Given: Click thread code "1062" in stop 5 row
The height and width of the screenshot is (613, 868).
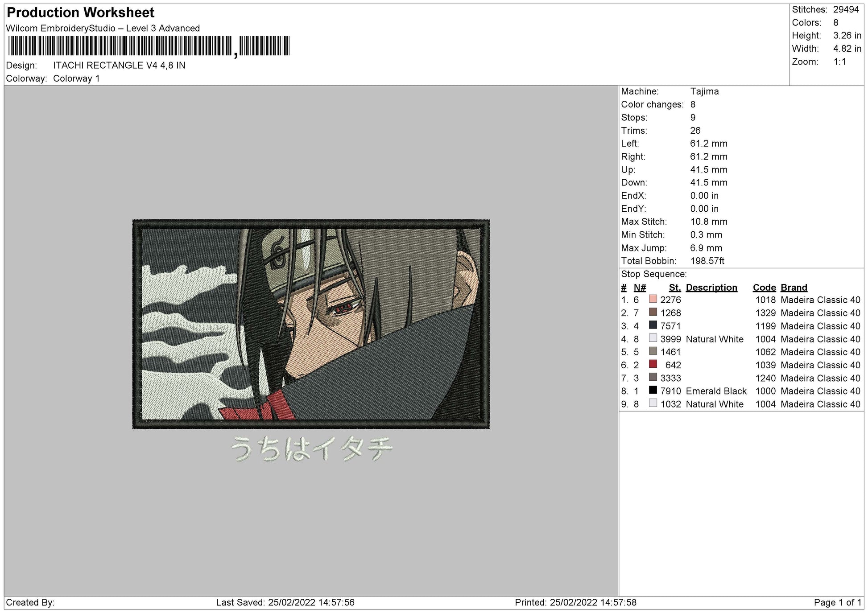Looking at the screenshot, I should point(765,352).
